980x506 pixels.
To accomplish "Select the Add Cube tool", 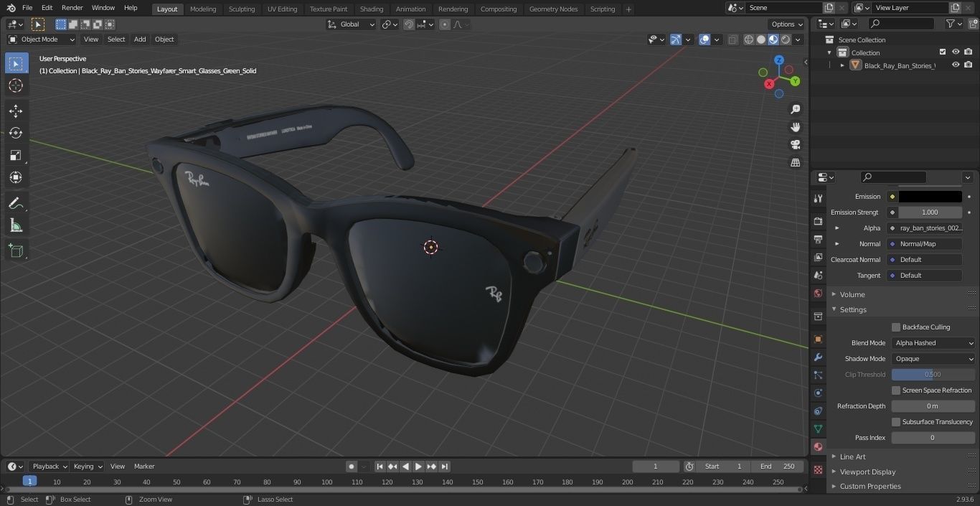I will point(16,251).
